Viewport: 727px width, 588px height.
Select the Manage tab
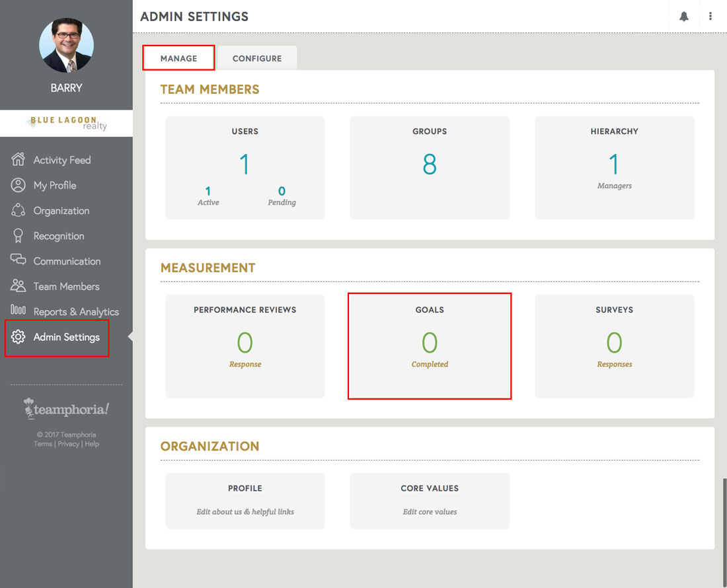178,58
